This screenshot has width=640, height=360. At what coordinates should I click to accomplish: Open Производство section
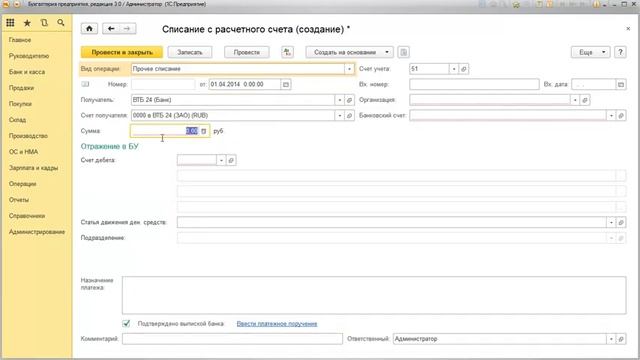coord(28,136)
